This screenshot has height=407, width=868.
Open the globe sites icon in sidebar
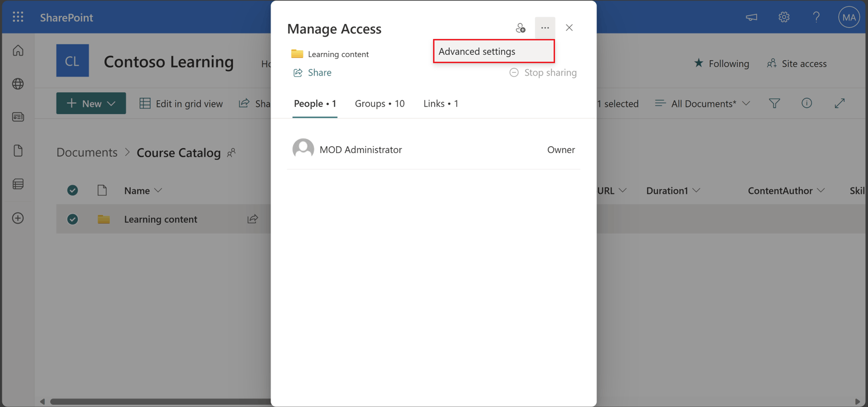[x=18, y=84]
